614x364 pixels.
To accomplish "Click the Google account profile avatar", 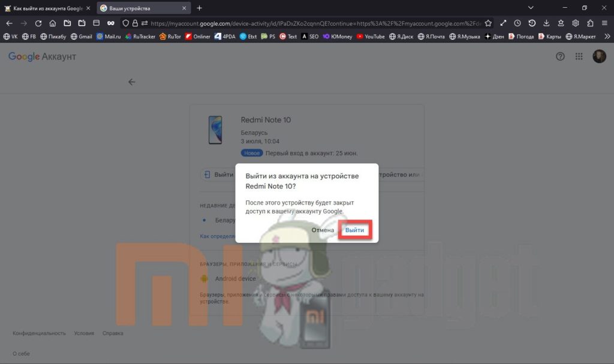I will (x=599, y=56).
